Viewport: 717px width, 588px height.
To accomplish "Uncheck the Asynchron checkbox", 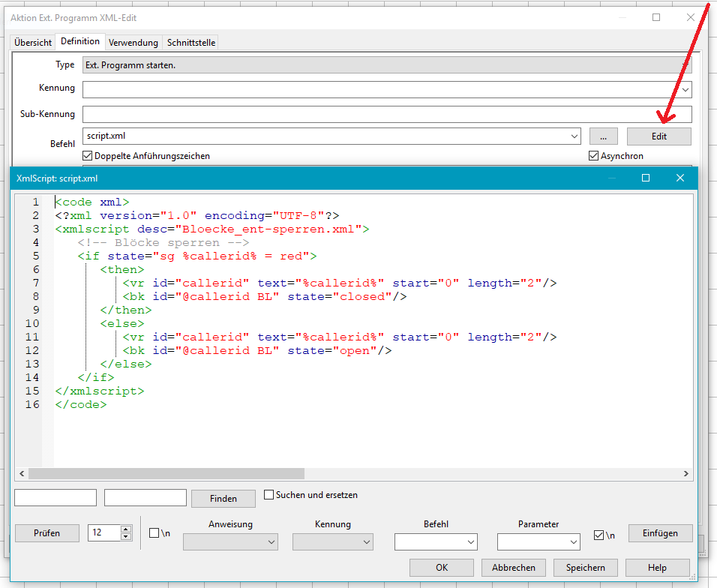I will click(x=594, y=156).
